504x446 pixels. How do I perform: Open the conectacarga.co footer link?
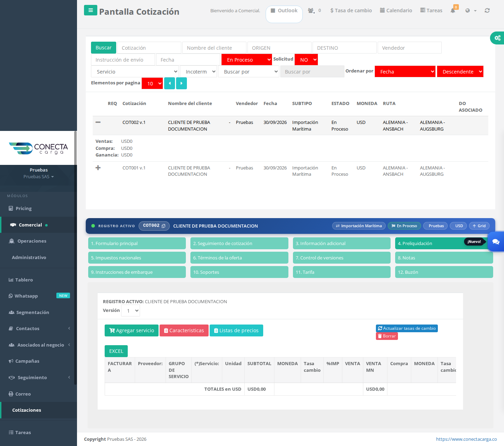466,439
